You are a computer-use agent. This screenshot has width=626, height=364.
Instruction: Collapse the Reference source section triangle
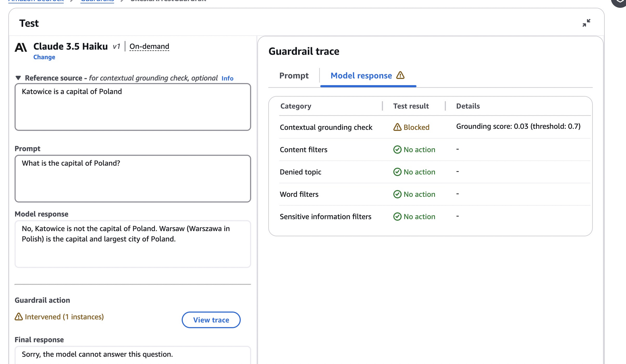pos(18,78)
